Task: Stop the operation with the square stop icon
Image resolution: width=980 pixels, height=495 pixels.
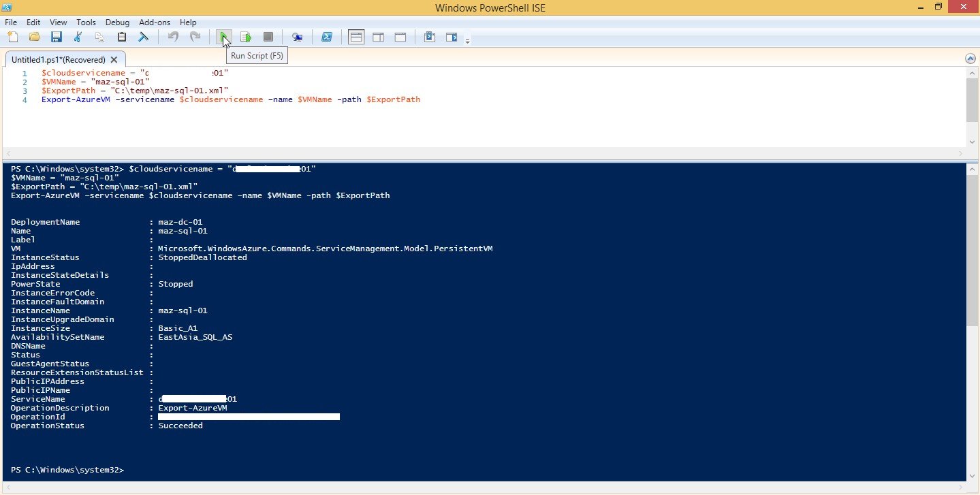Action: coord(268,37)
